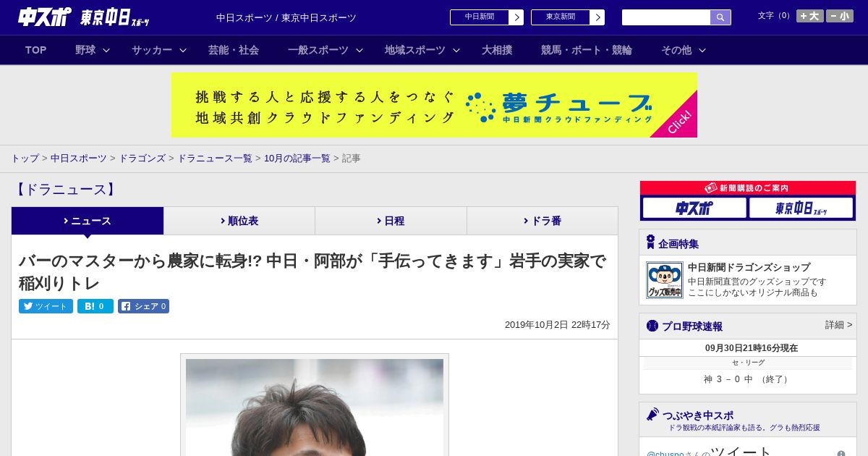Increase text size with the 大 button

point(810,16)
